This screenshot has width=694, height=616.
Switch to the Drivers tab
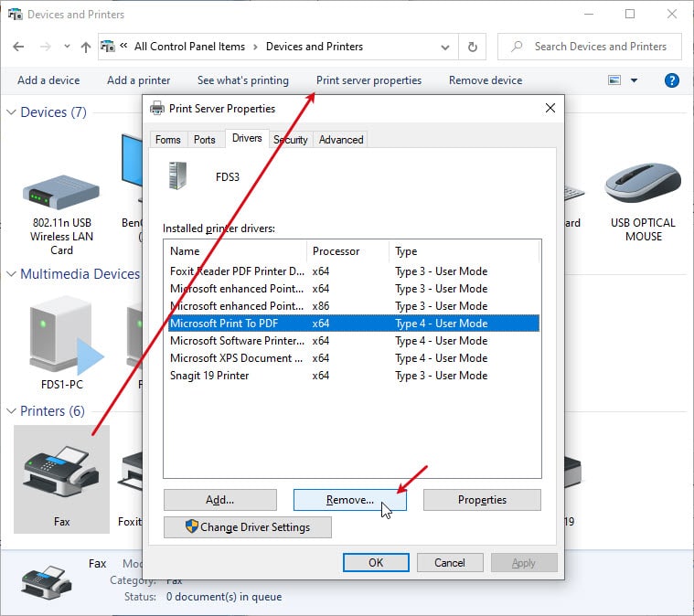247,138
